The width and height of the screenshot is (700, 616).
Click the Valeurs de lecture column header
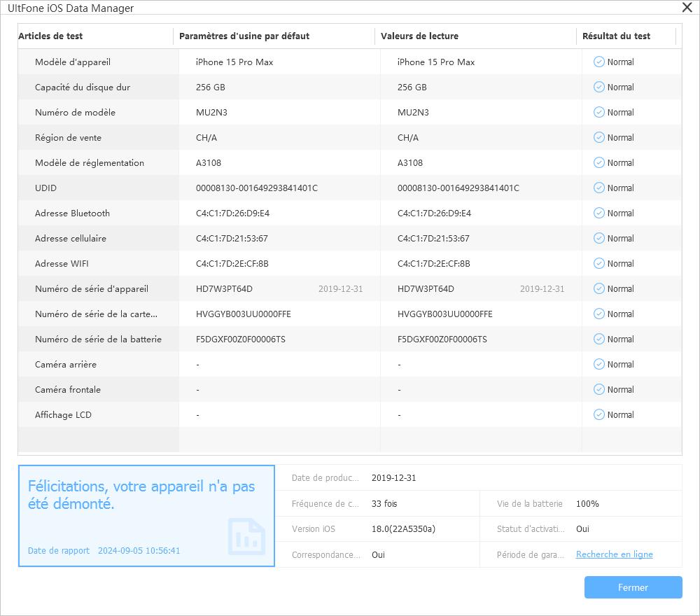[x=419, y=36]
